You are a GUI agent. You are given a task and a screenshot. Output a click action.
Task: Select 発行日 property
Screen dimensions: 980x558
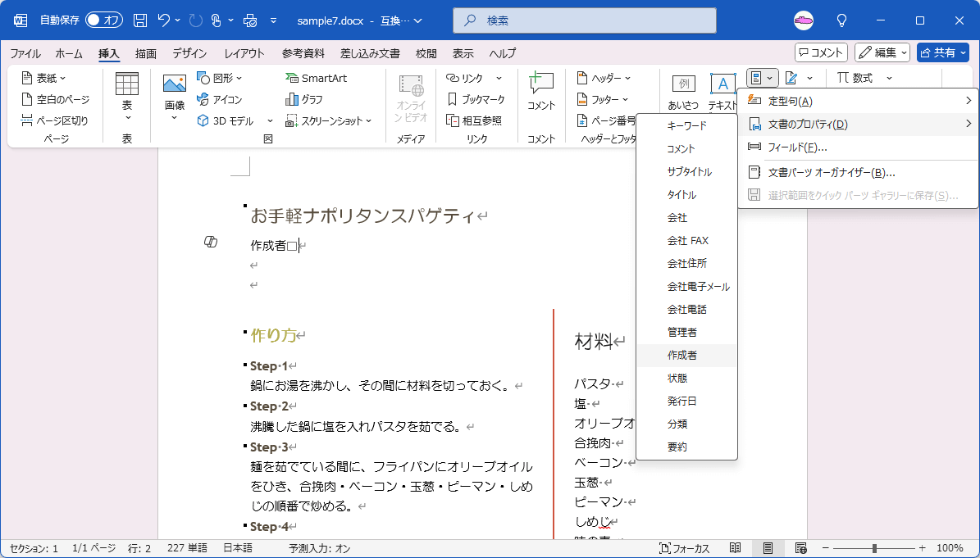coord(687,401)
